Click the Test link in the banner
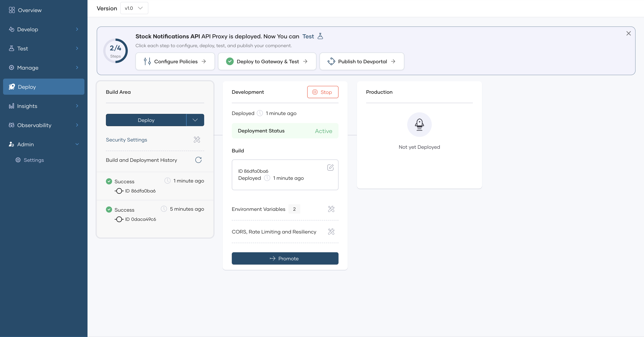 click(308, 36)
